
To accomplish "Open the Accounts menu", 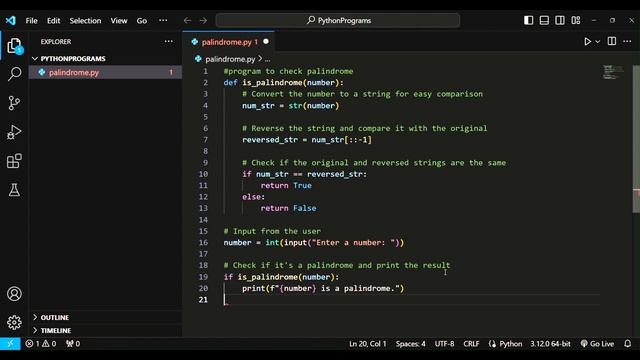I will click(14, 294).
